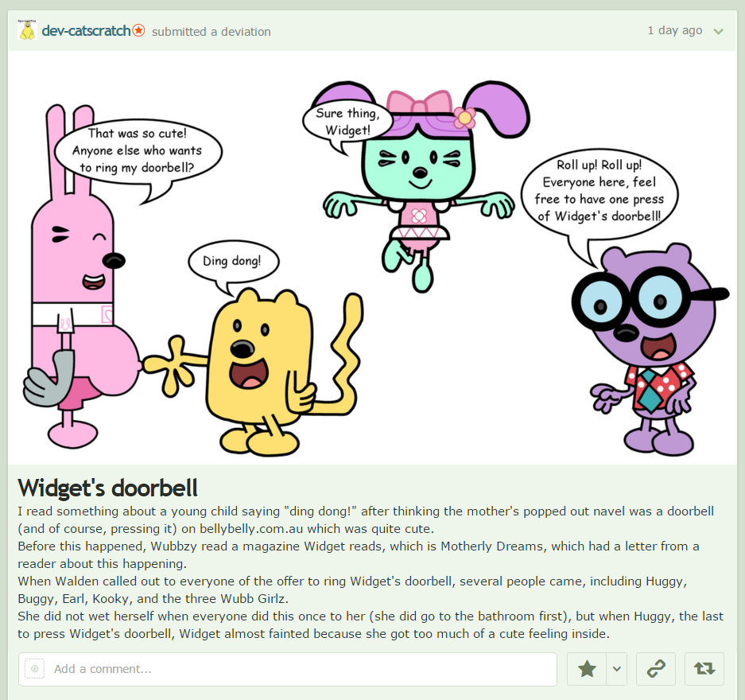Click description line starting 'She did not wet'
Viewport: 745px width, 700px height.
pyautogui.click(x=371, y=616)
